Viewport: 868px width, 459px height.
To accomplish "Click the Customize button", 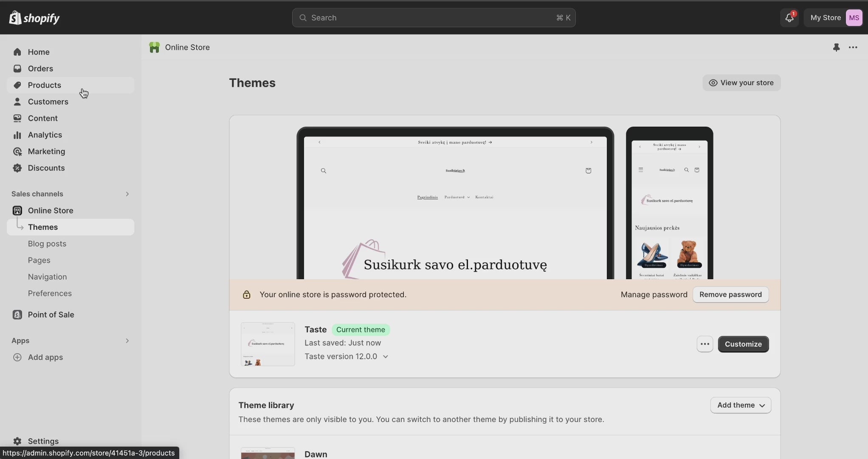I will click(743, 344).
